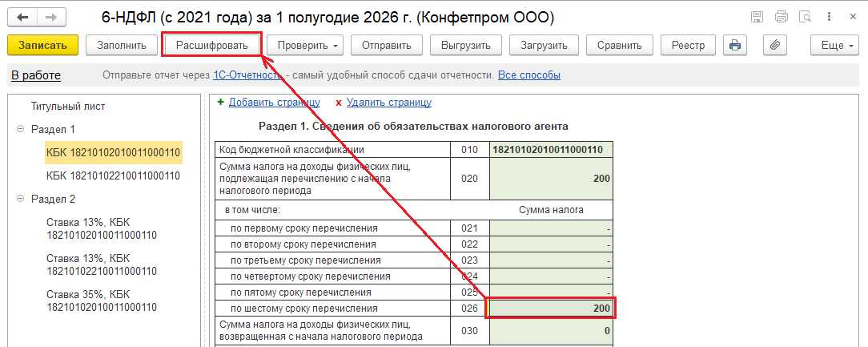Click the line 023 tax amount field
This screenshot has width=868, height=347.
(x=551, y=260)
